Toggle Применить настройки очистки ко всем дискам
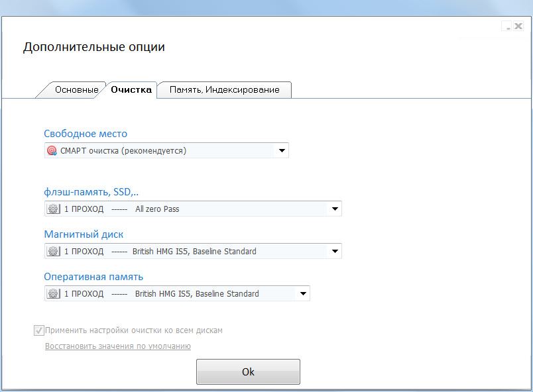Viewport: 533px width, 392px height. pyautogui.click(x=39, y=330)
